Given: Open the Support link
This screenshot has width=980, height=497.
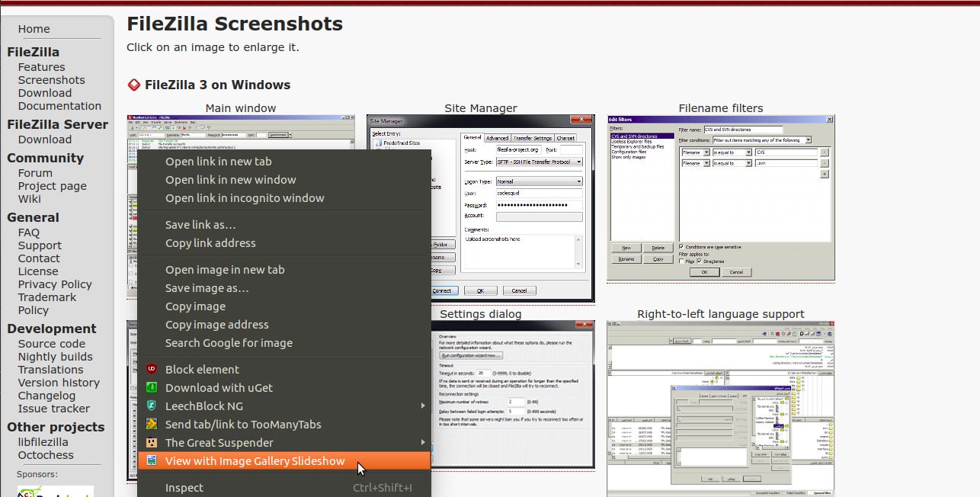Looking at the screenshot, I should click(40, 245).
